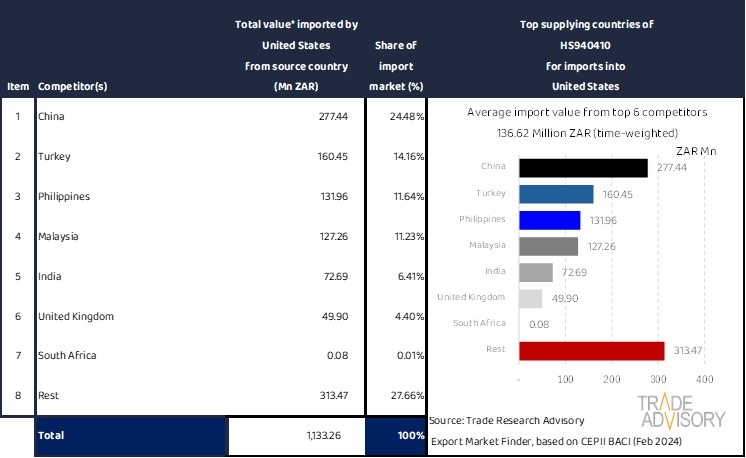Click the Trade Advisory logo

coord(683,413)
